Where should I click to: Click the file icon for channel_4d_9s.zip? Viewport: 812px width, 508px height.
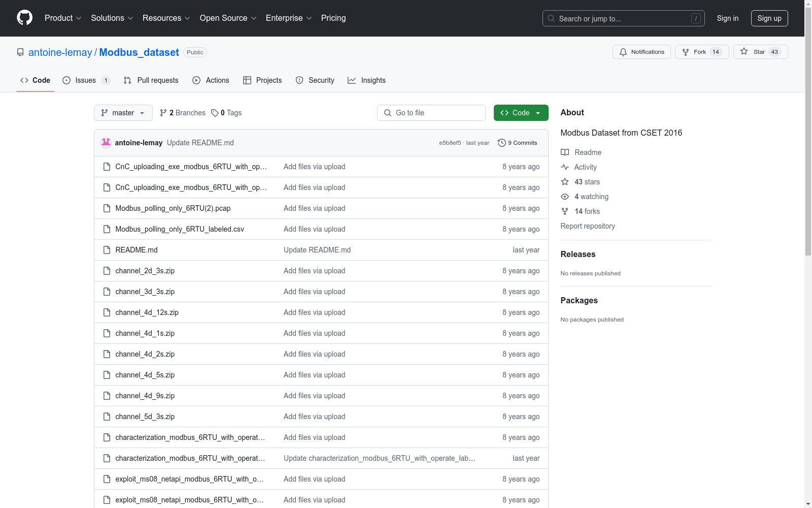107,396
